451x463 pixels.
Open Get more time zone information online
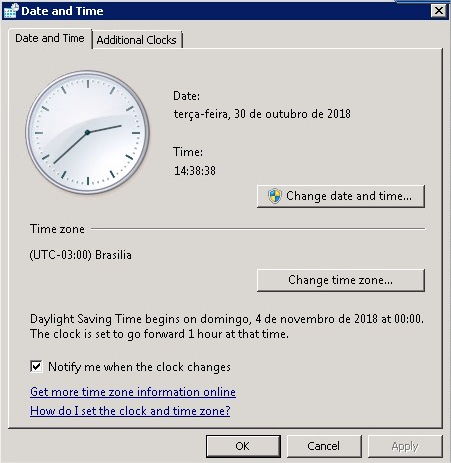click(133, 392)
